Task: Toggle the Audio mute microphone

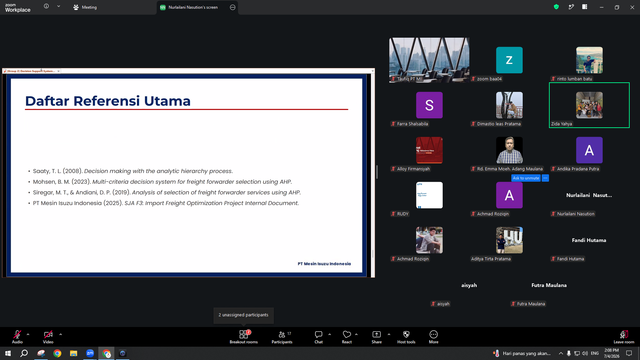Action: click(17, 337)
